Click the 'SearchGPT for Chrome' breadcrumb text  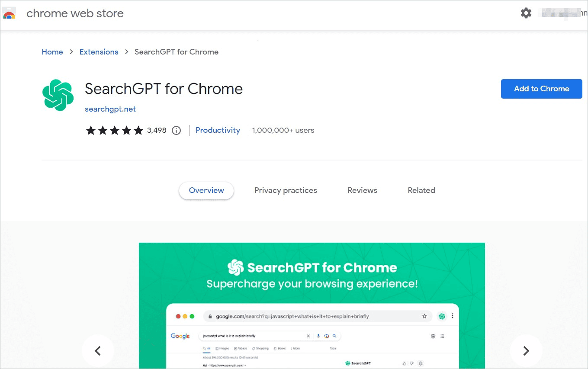point(177,52)
